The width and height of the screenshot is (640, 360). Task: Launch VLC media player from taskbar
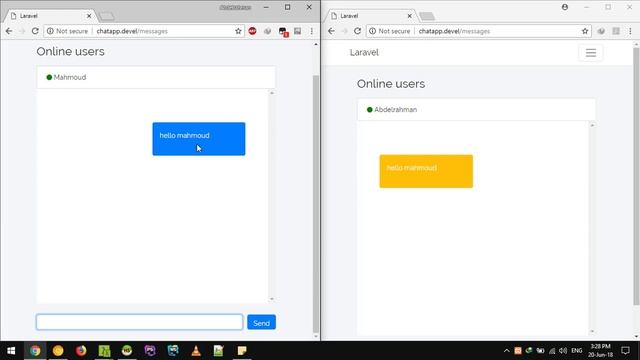196,351
